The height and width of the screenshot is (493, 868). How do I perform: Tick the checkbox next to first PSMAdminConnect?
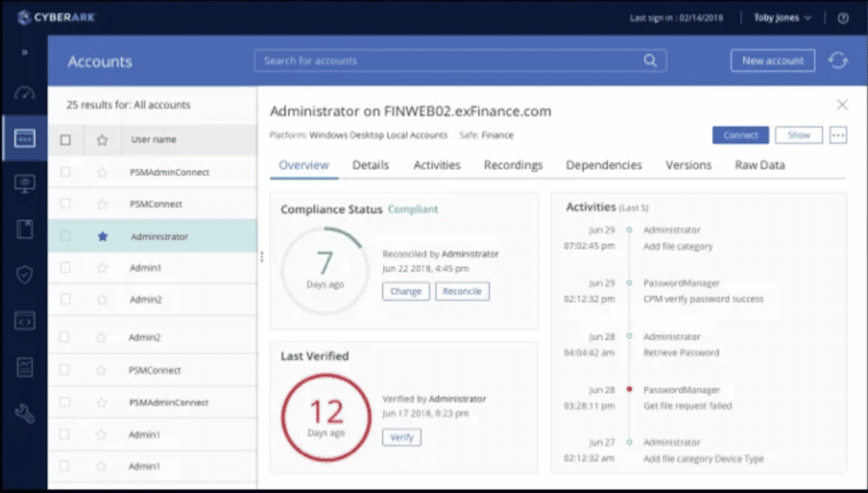coord(65,172)
